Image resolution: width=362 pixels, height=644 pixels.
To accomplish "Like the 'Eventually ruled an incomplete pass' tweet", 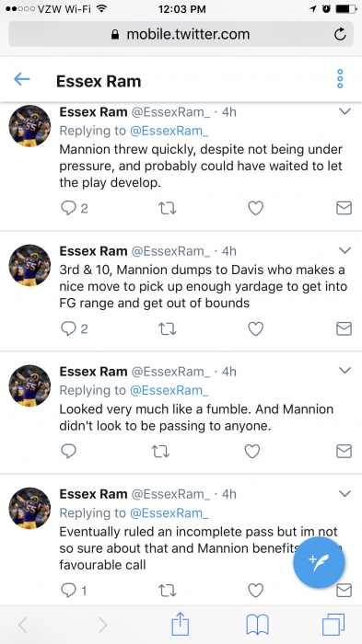I will point(255,591).
